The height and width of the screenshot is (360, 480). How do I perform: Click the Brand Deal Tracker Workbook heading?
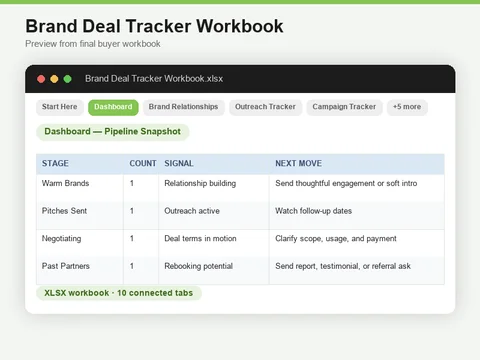[154, 26]
